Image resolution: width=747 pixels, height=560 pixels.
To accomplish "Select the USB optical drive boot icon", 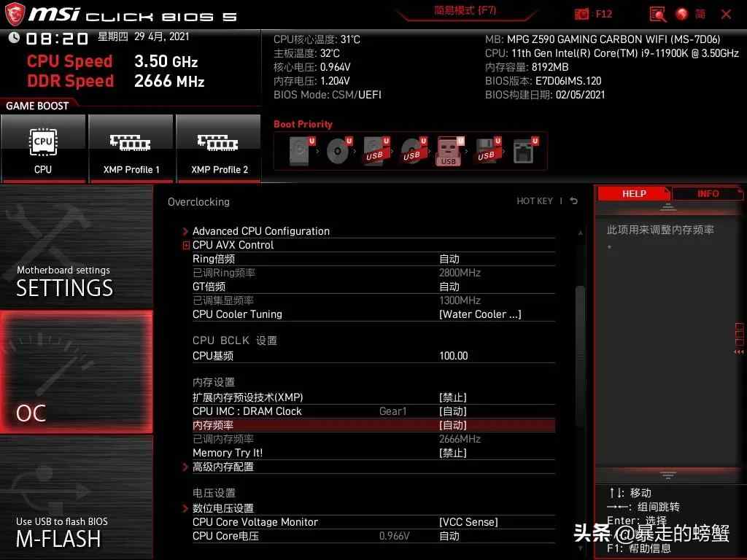I will [x=413, y=151].
